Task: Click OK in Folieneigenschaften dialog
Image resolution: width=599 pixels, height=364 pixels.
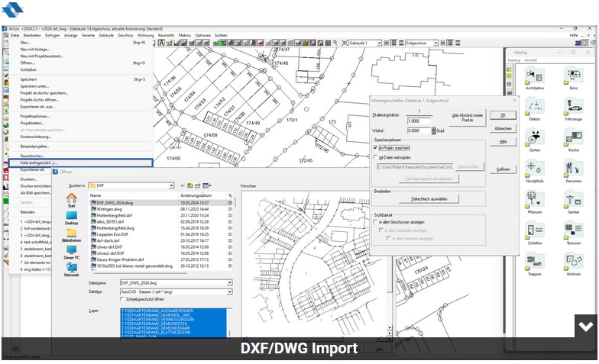Action: click(x=503, y=115)
